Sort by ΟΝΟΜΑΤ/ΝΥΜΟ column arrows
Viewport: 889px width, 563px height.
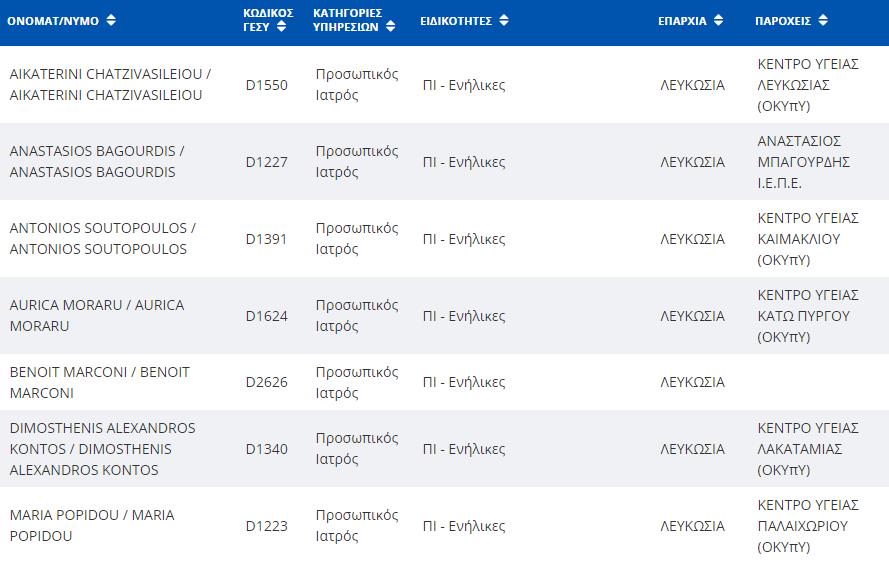(x=111, y=20)
